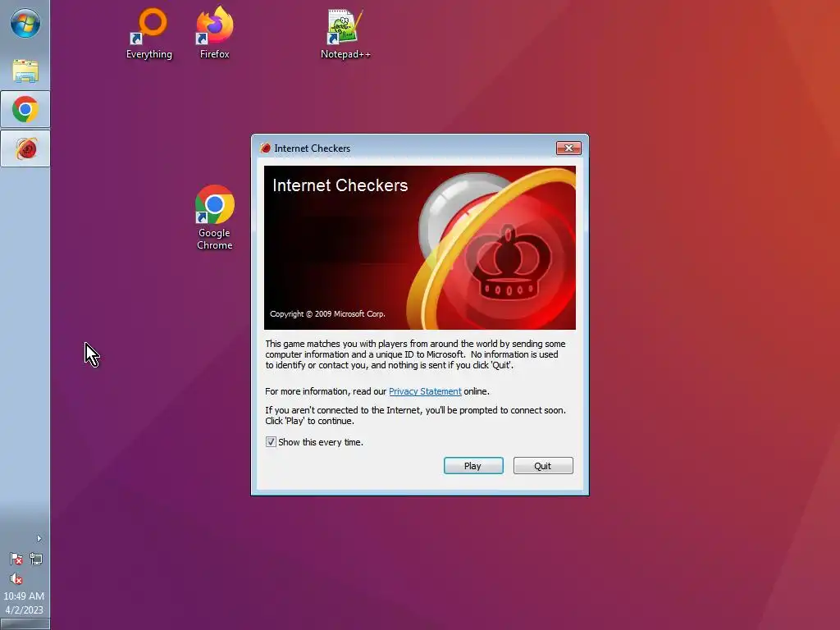Select the Internet Checkers taskbar button
The height and width of the screenshot is (630, 840).
25,148
